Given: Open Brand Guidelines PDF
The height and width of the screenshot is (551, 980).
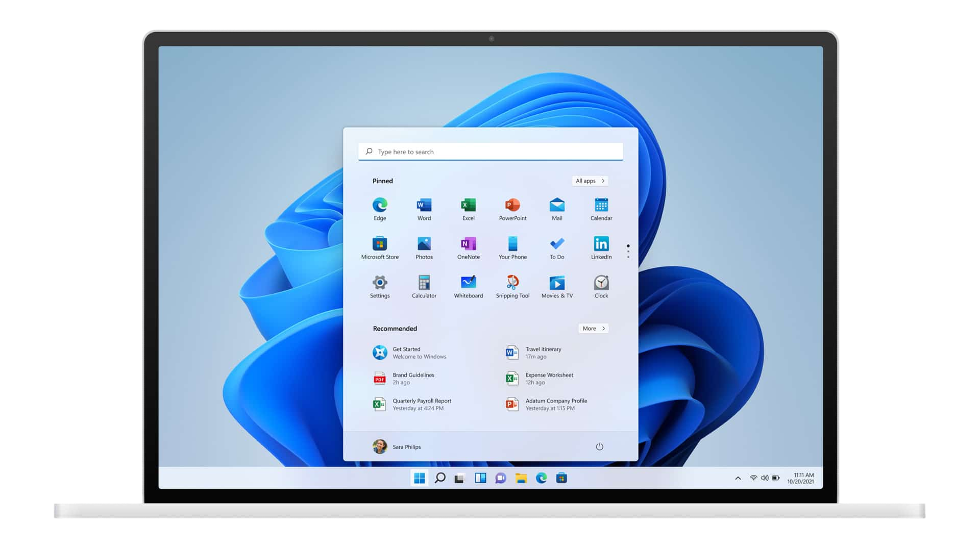Looking at the screenshot, I should click(404, 379).
